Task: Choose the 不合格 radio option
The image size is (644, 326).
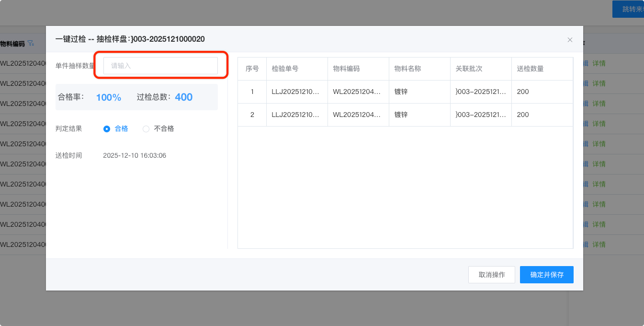Action: 146,128
